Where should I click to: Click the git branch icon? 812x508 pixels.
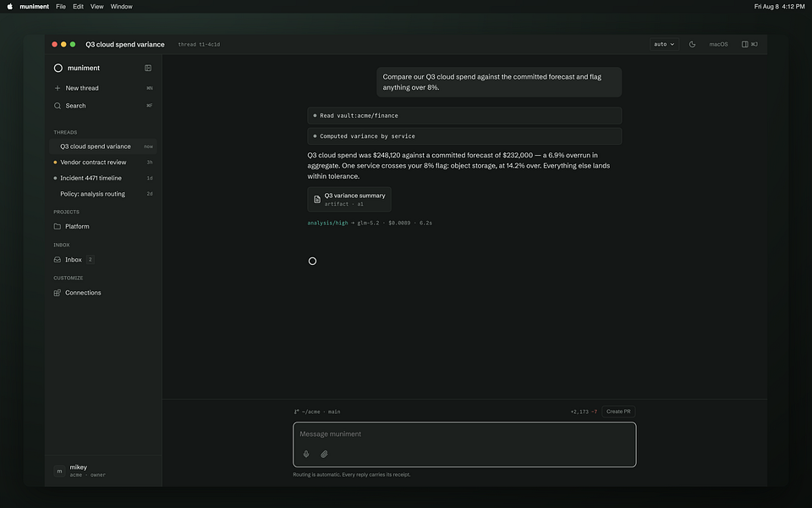coord(297,412)
